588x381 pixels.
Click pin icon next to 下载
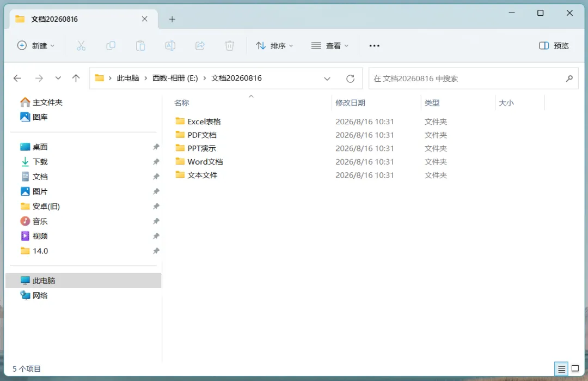[x=156, y=162]
